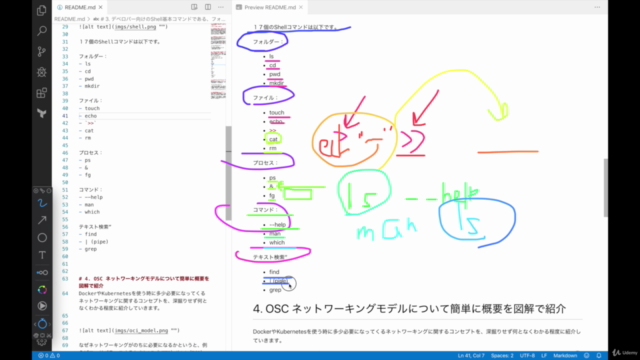Open the Search view in the activity bar

tap(42, 31)
